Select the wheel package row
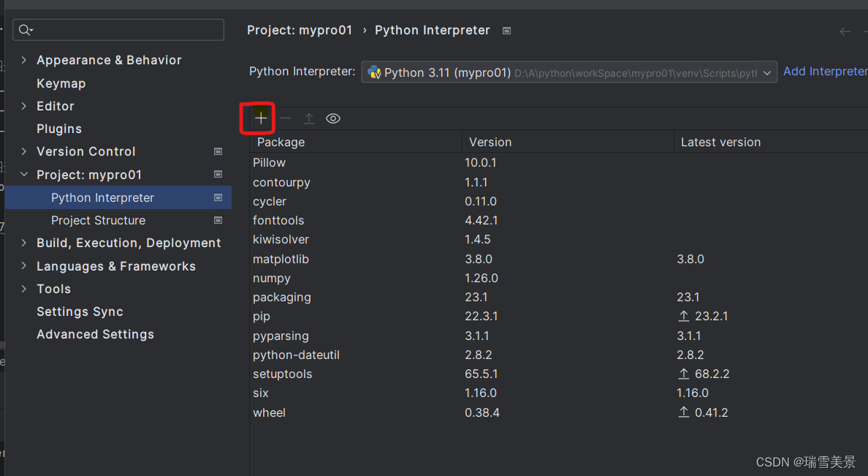Image resolution: width=868 pixels, height=476 pixels. 558,413
